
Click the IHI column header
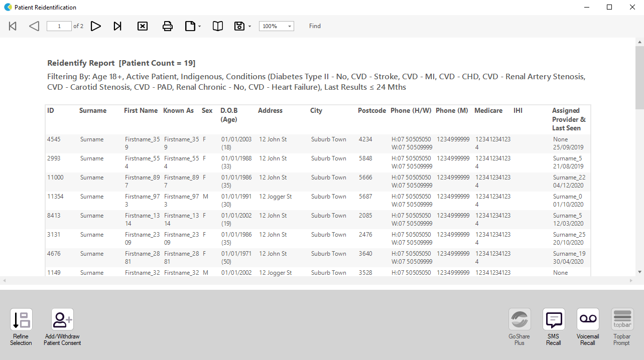coord(518,111)
